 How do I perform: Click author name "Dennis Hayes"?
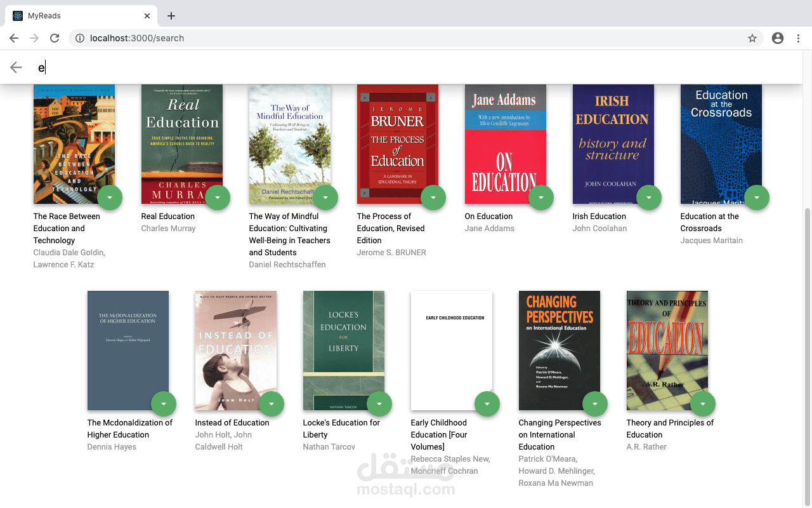click(112, 447)
